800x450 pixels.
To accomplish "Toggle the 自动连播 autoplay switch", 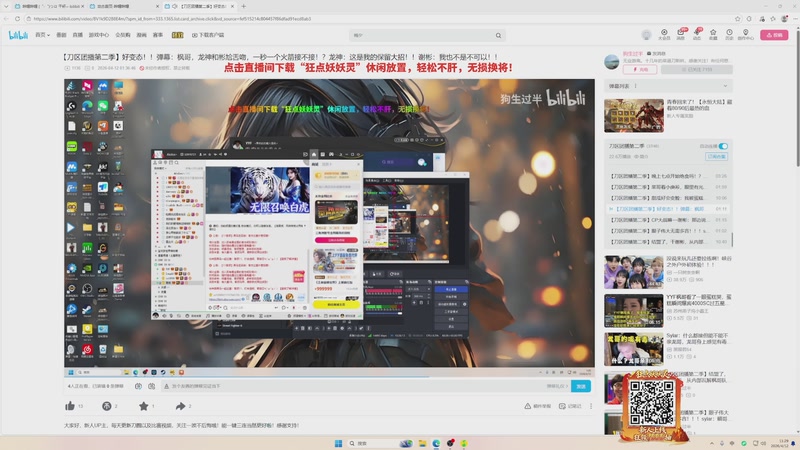I will pos(723,146).
